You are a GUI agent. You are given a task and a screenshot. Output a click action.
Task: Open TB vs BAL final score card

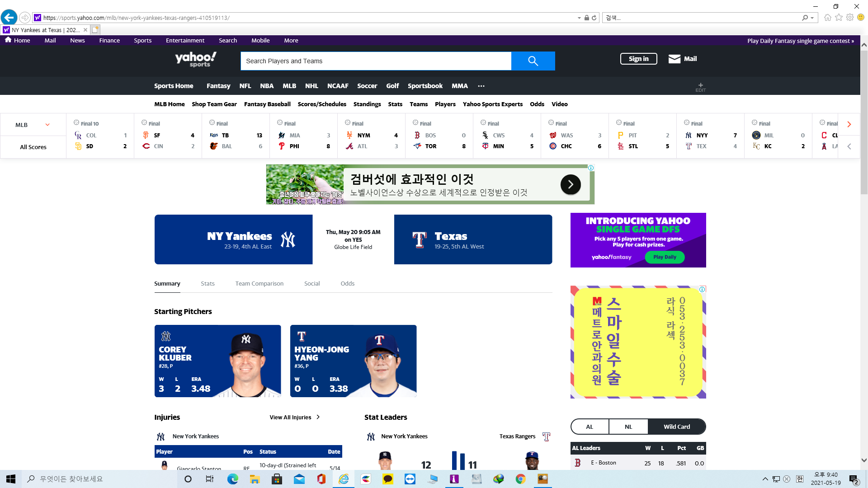(x=236, y=136)
